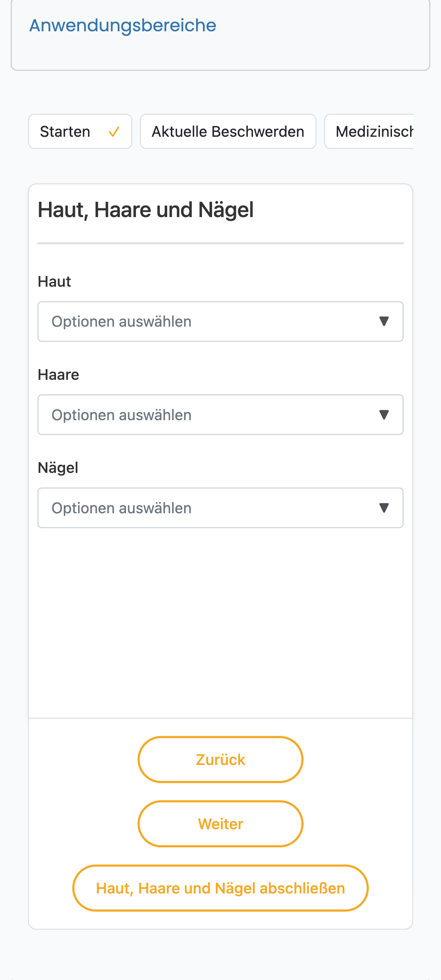The width and height of the screenshot is (441, 980).
Task: Open the Nägel options select field
Action: [220, 508]
